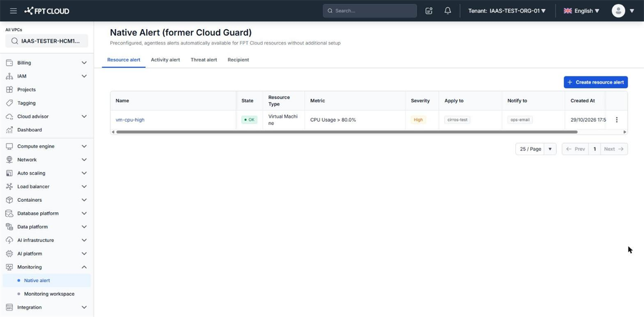Click the Integration API icon
This screenshot has width=644, height=317.
[9, 307]
